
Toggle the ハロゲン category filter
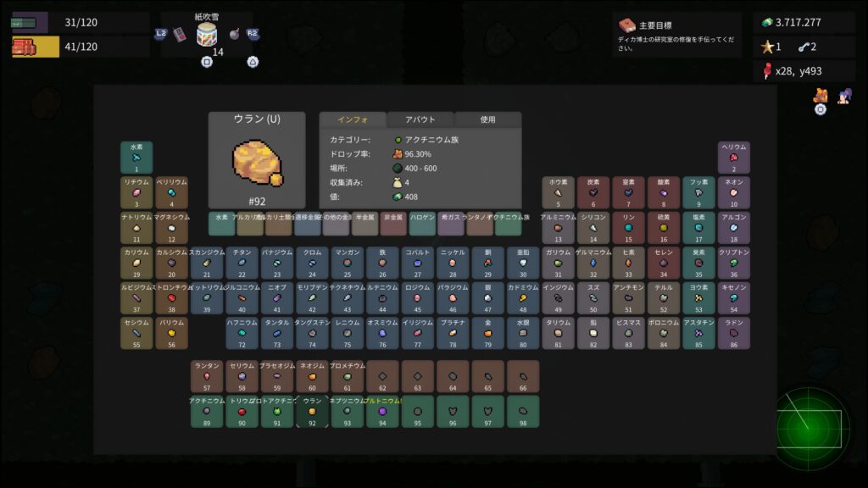pos(422,224)
